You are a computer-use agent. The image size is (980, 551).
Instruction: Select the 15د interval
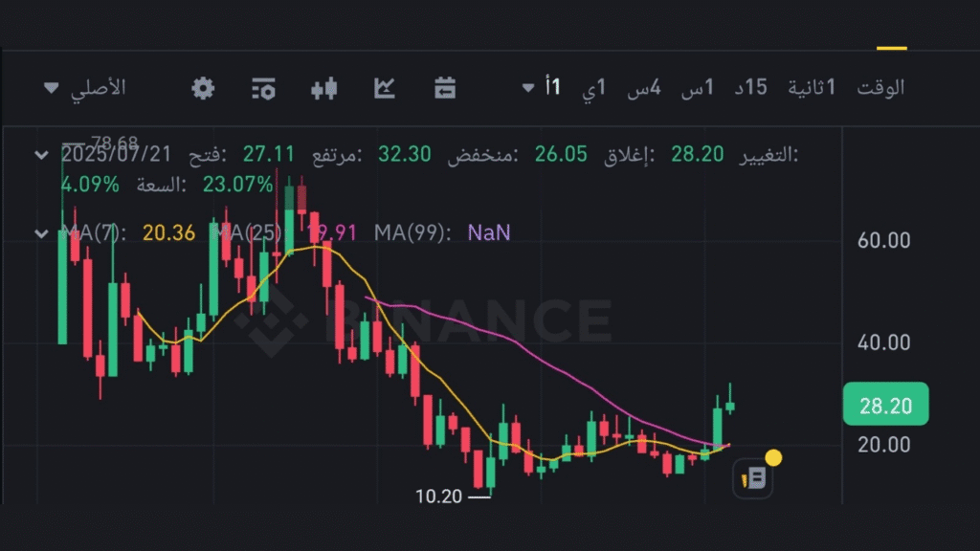[750, 88]
